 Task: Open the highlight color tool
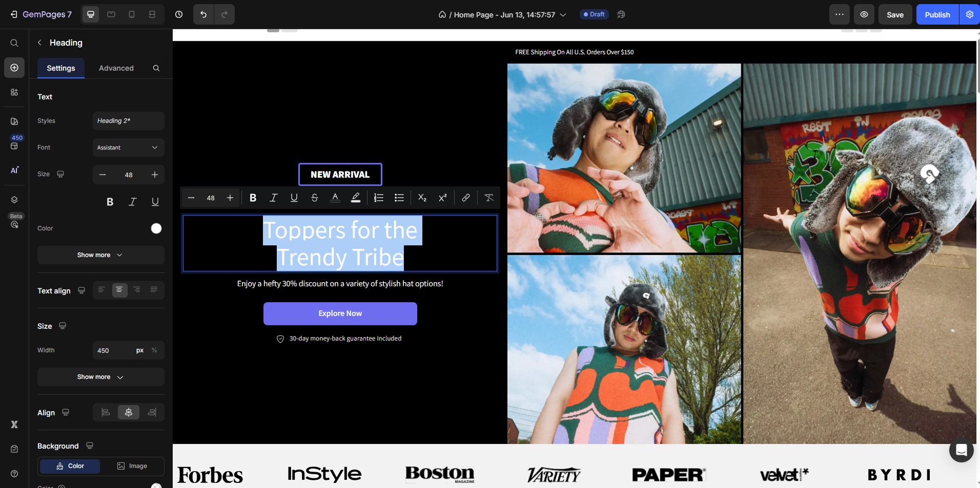pos(355,198)
